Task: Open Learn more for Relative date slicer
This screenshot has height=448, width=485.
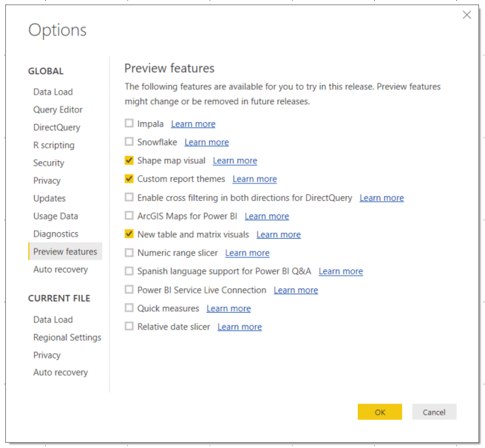Action: point(240,327)
